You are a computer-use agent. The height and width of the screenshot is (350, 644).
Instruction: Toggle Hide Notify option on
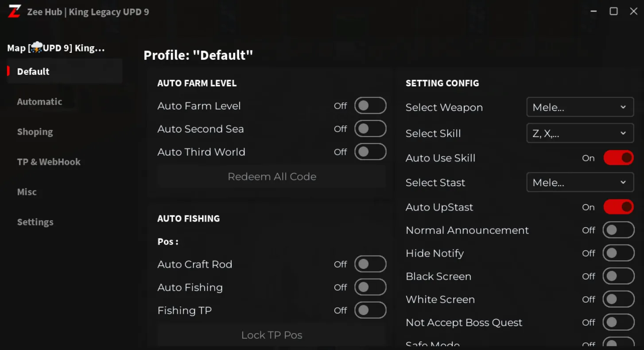click(618, 253)
